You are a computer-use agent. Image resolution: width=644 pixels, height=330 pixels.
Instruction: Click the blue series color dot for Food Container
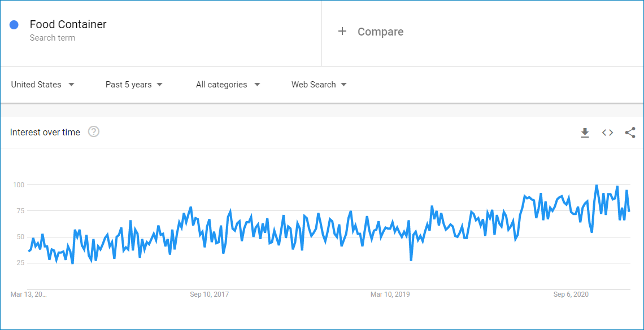13,24
